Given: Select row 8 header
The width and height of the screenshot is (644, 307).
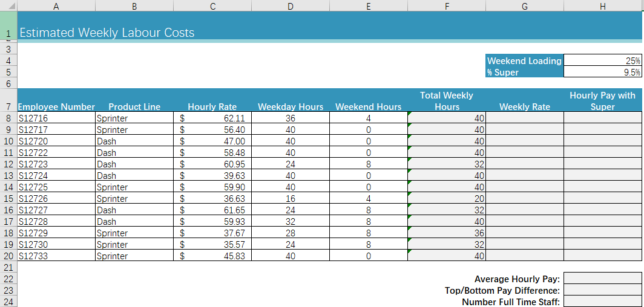Looking at the screenshot, I should [x=8, y=118].
